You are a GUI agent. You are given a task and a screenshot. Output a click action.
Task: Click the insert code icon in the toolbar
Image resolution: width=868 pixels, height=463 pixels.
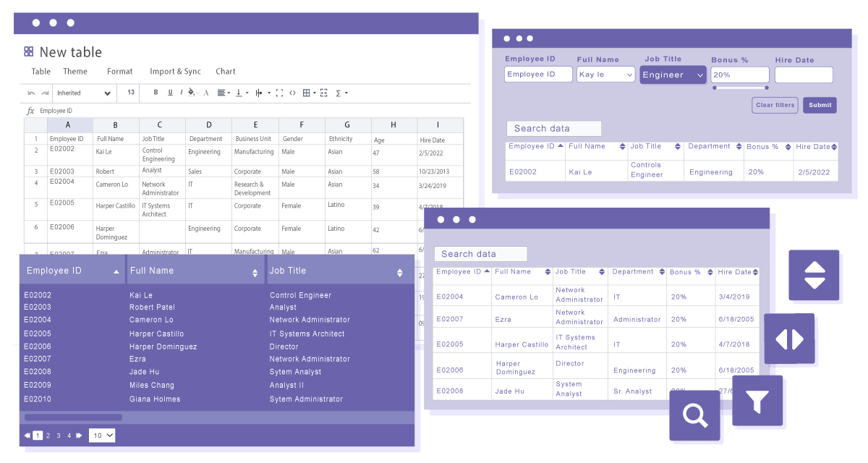[x=293, y=93]
